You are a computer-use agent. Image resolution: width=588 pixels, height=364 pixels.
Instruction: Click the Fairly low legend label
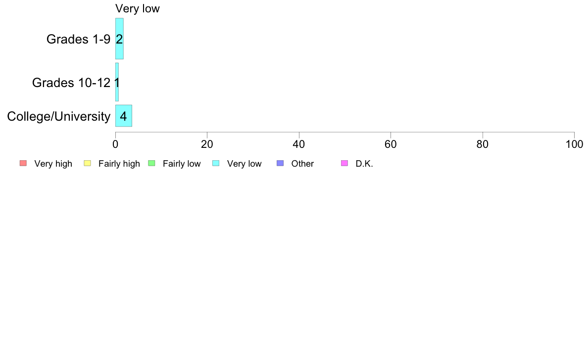pyautogui.click(x=182, y=164)
